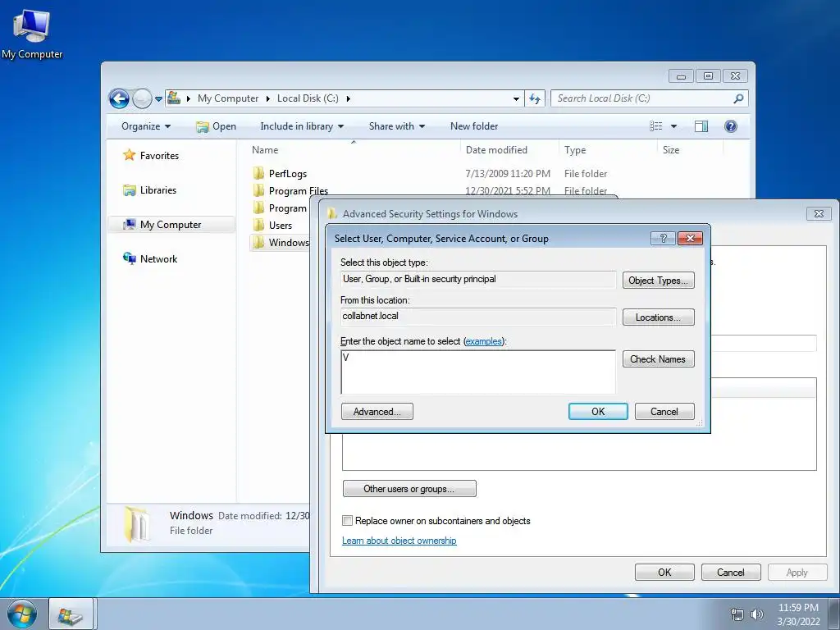The image size is (840, 630).
Task: Click Cancel in Advanced Security Settings window
Action: [731, 572]
